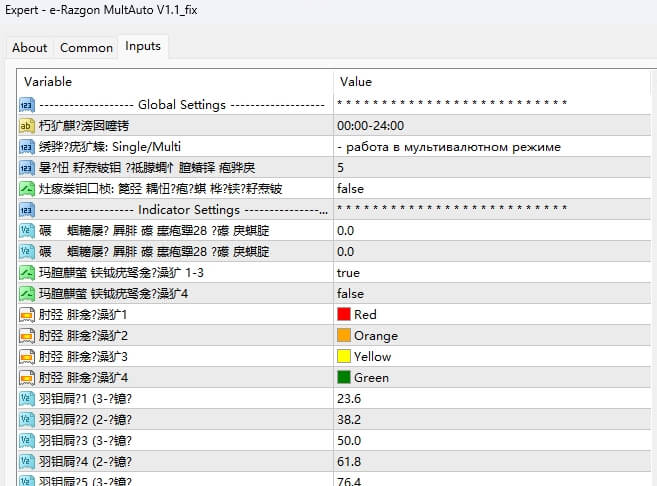Click the 61.8 value cell
Viewport: 657px width, 486px height.
click(x=492, y=462)
